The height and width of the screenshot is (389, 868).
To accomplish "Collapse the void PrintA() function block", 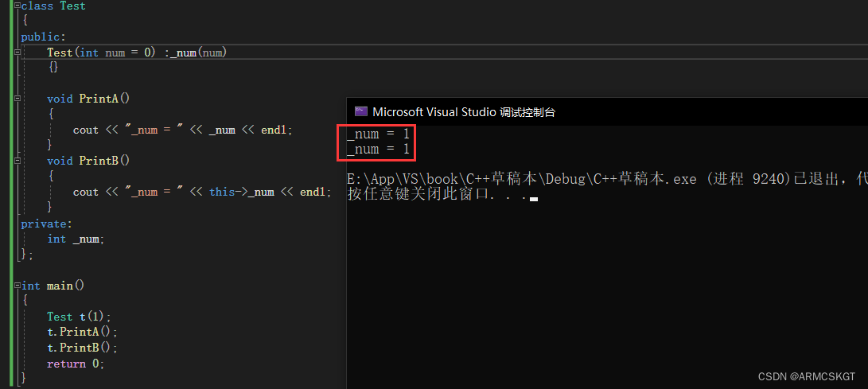I will 18,99.
